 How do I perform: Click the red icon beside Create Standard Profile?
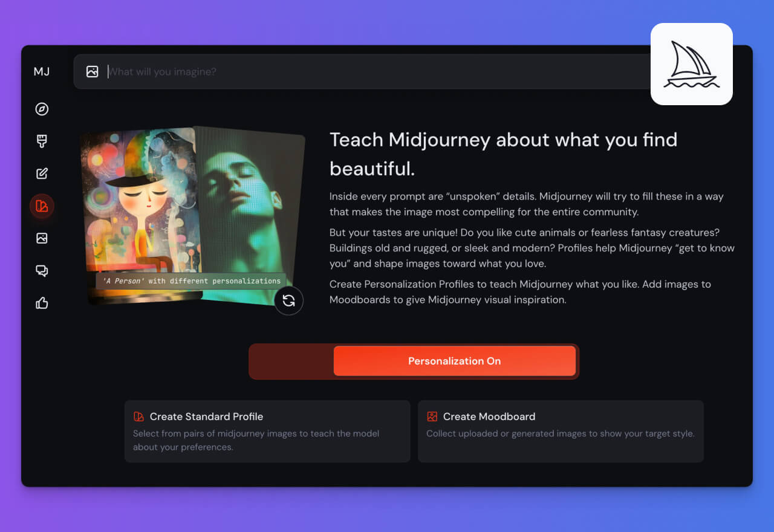point(138,417)
